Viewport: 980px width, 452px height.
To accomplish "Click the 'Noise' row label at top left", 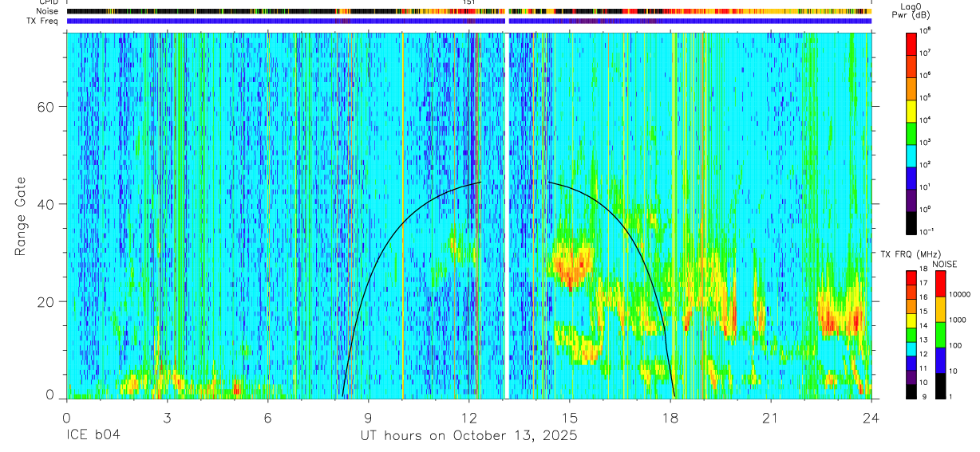I will (x=48, y=11).
